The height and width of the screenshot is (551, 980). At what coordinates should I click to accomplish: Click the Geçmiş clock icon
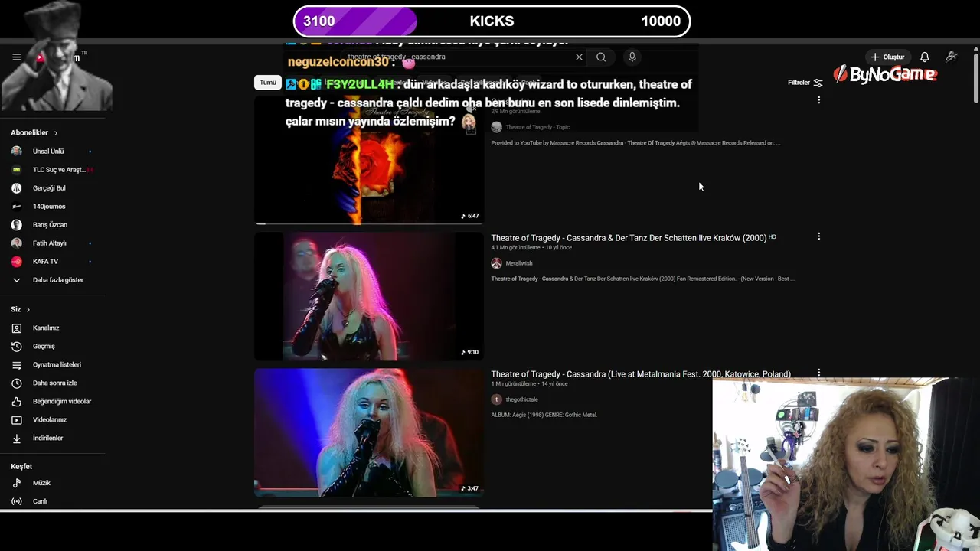point(16,346)
